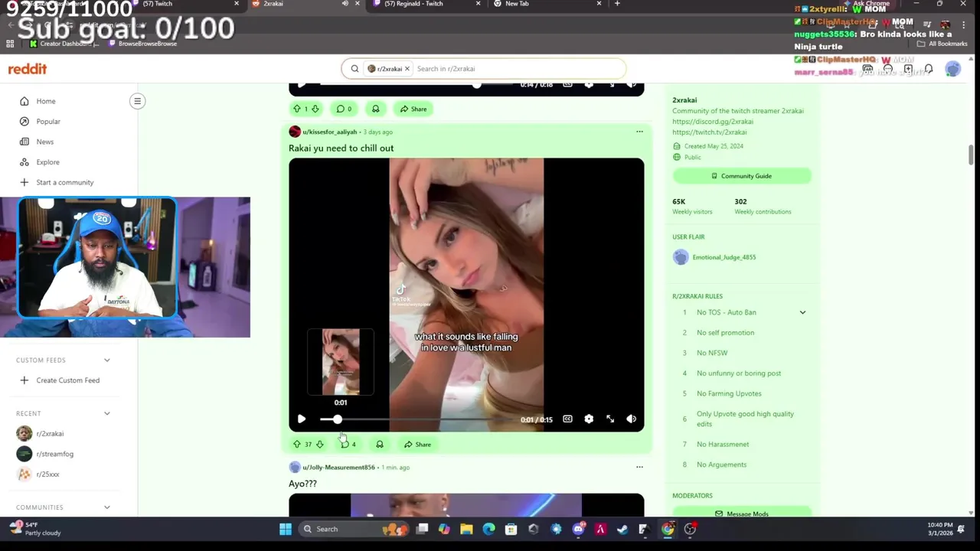This screenshot has width=980, height=551.
Task: Message the moderators
Action: pos(741,513)
